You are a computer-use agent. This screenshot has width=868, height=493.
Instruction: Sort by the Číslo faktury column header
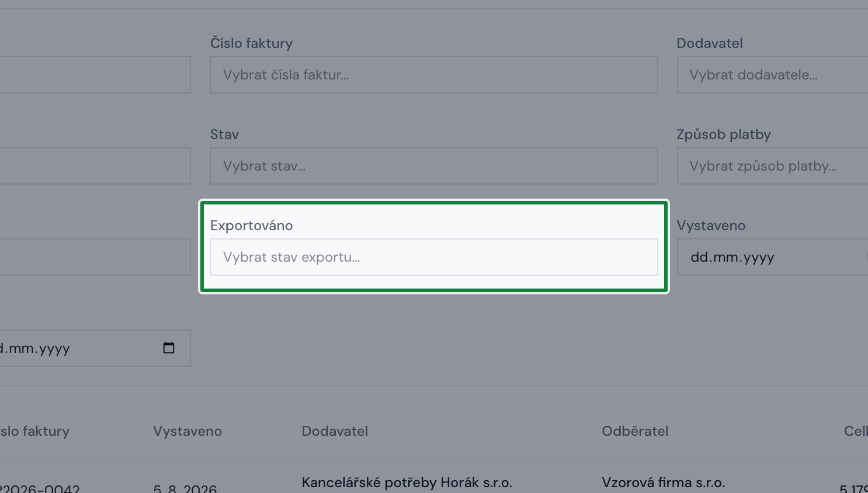(34, 431)
